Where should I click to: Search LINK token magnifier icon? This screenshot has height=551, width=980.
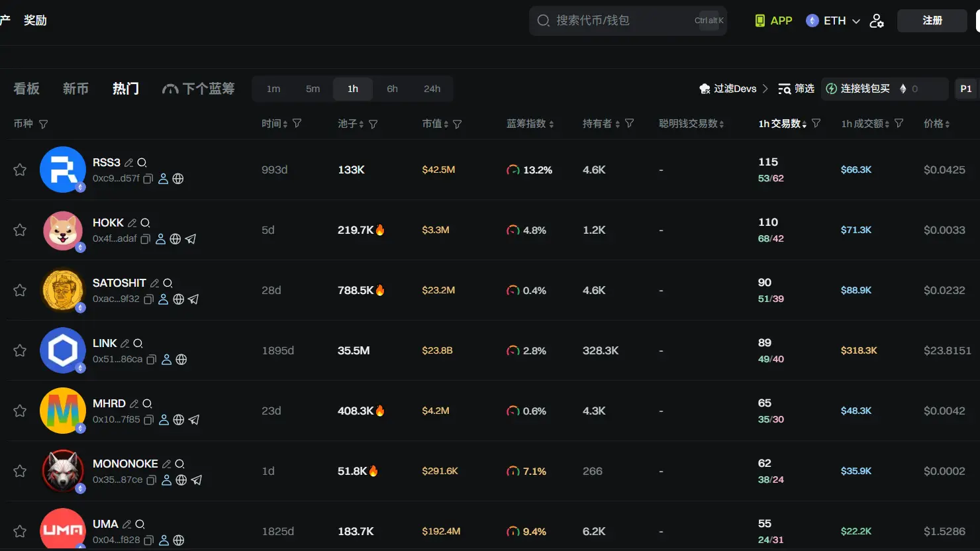(138, 343)
